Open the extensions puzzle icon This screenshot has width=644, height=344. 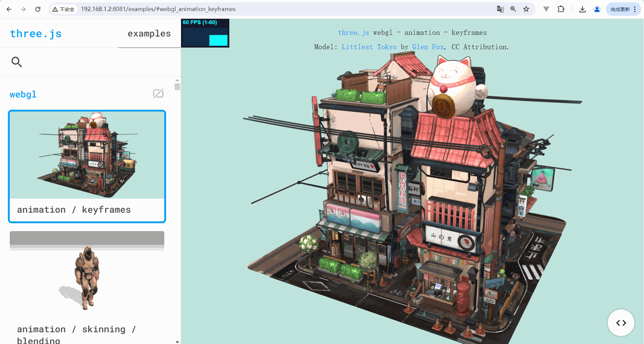click(x=561, y=9)
